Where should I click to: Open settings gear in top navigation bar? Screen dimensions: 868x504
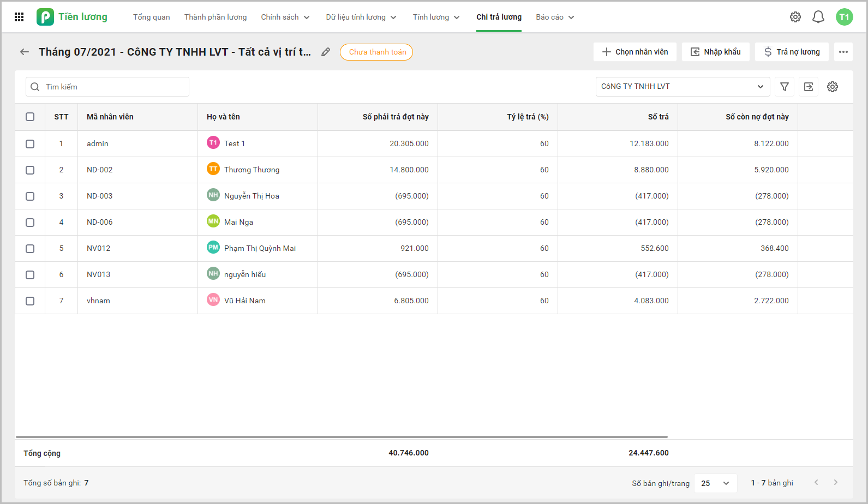click(x=795, y=17)
